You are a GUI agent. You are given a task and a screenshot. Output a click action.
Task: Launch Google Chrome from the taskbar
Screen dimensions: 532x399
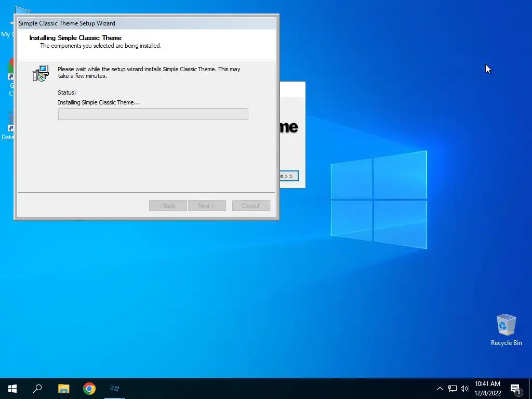tap(89, 389)
